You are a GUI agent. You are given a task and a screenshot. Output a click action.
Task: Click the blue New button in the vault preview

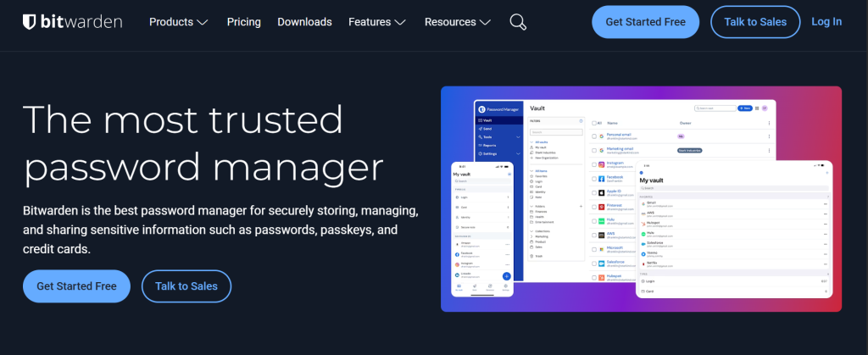[744, 108]
